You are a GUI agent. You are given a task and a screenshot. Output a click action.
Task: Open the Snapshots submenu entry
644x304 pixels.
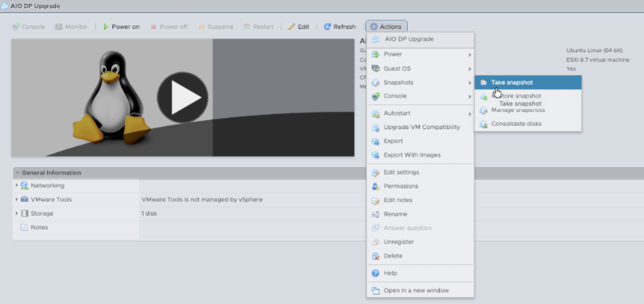tap(420, 82)
